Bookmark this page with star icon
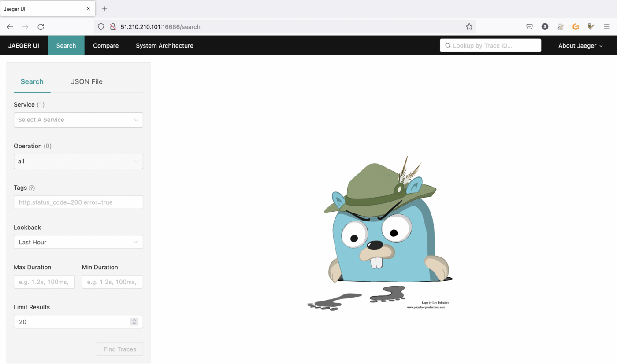 click(469, 27)
